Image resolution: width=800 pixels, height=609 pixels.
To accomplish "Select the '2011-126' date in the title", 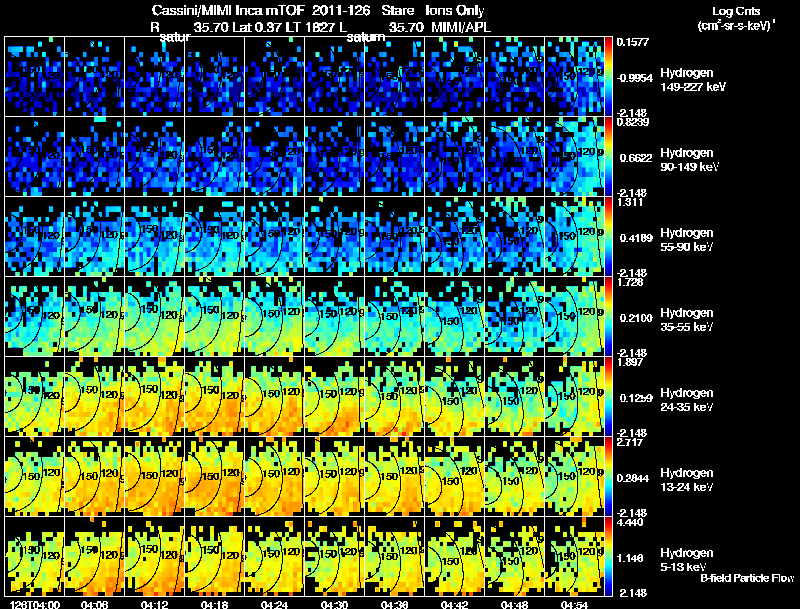I will tap(341, 10).
